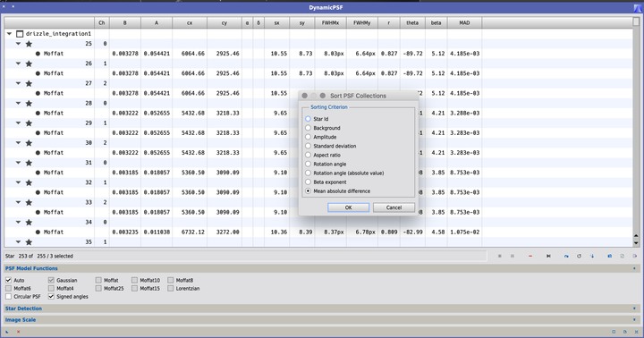Click the FWHMx column header
Screen dimensions: 644x338
click(x=330, y=23)
